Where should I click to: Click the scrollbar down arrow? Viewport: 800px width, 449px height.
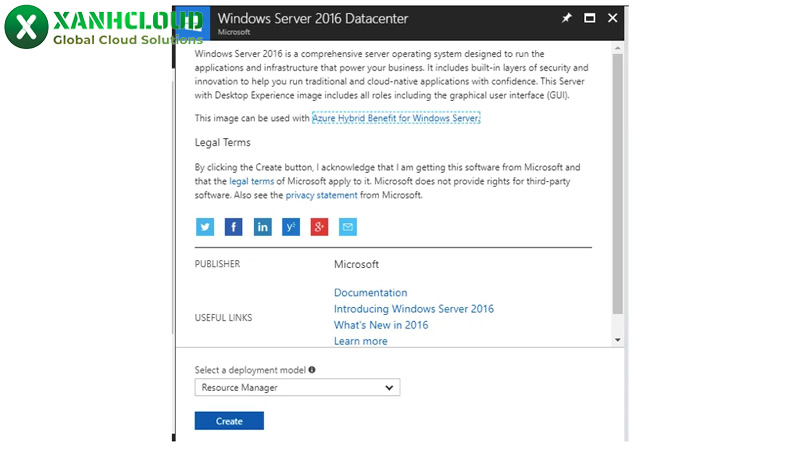[617, 340]
